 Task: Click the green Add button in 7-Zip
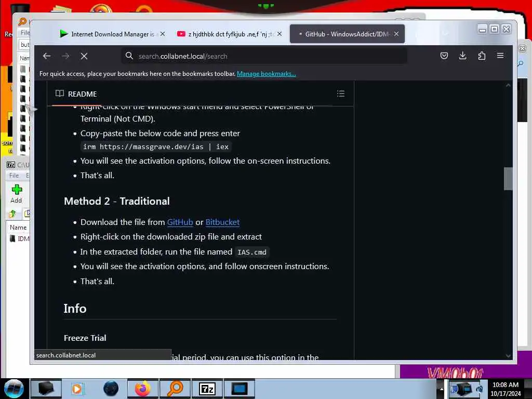point(16,194)
